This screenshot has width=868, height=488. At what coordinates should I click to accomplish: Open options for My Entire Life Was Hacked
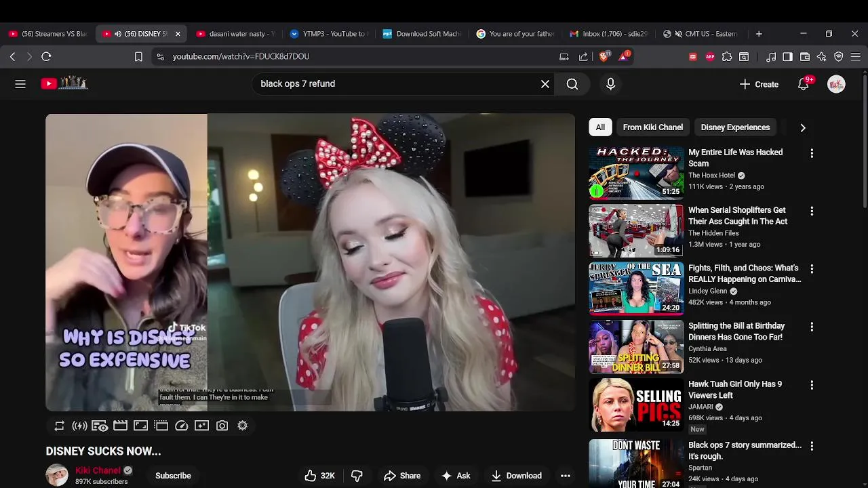812,154
